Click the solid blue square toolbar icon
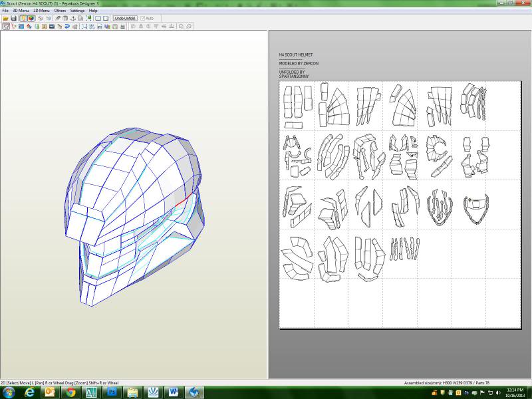Viewport: 532px width, 399px height. pos(21,26)
